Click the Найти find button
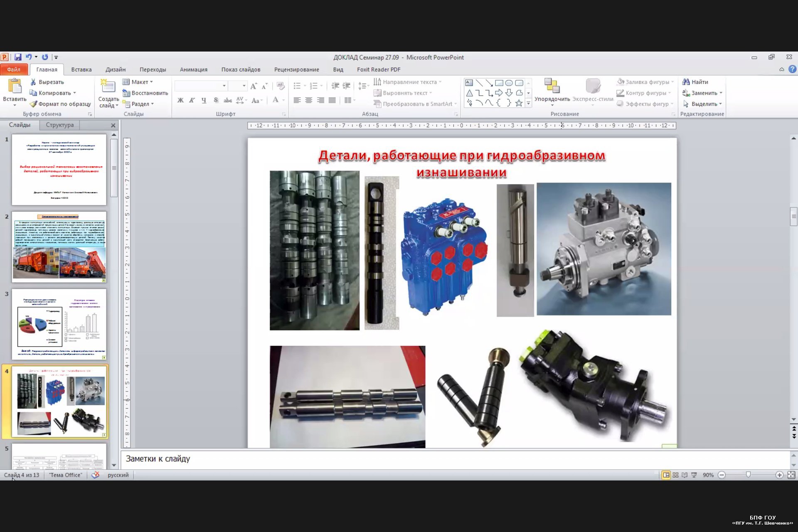 pyautogui.click(x=695, y=82)
